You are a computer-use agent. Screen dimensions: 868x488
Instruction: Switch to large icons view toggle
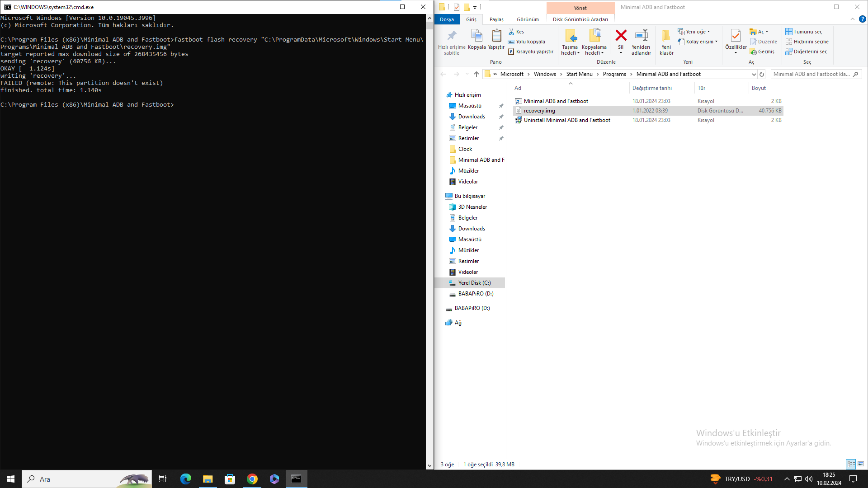[x=861, y=464]
